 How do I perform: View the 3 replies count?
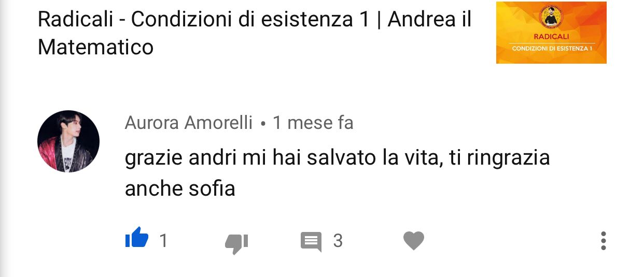click(338, 241)
